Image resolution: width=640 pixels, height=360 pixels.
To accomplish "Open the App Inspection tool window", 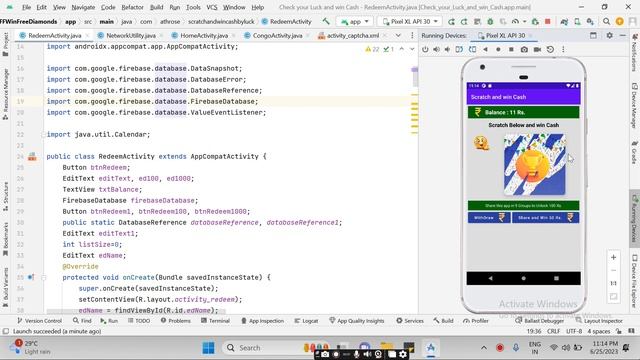I will [262, 321].
